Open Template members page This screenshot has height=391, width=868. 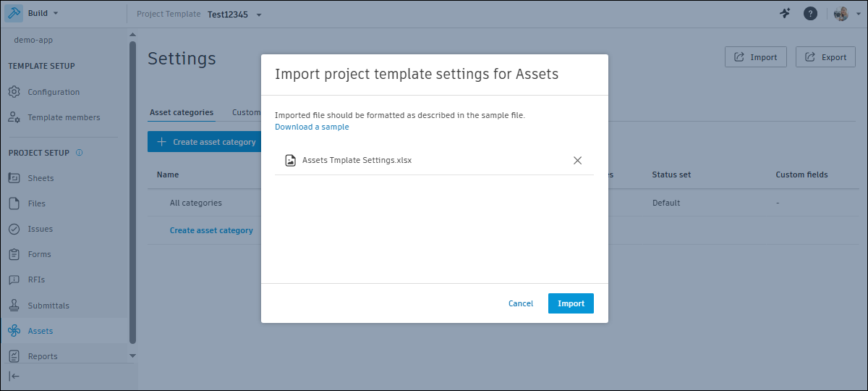point(64,117)
